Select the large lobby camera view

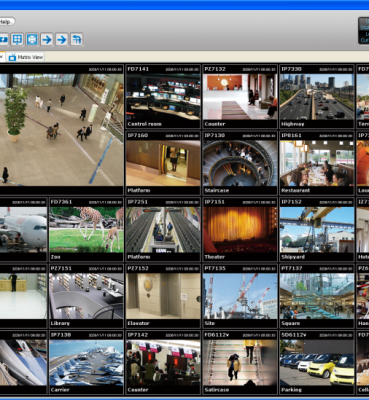61,130
